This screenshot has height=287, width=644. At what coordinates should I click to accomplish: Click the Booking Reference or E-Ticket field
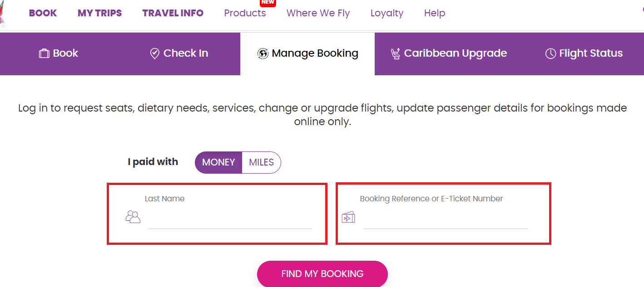(x=446, y=219)
